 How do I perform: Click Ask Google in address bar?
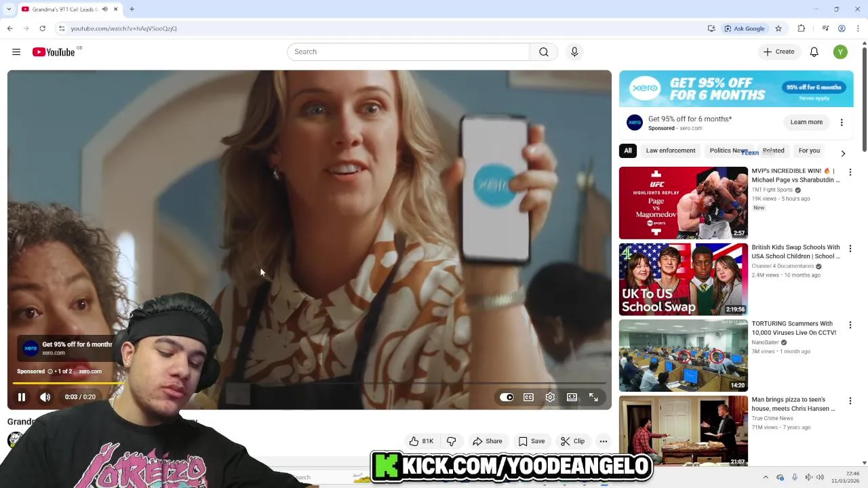[745, 28]
